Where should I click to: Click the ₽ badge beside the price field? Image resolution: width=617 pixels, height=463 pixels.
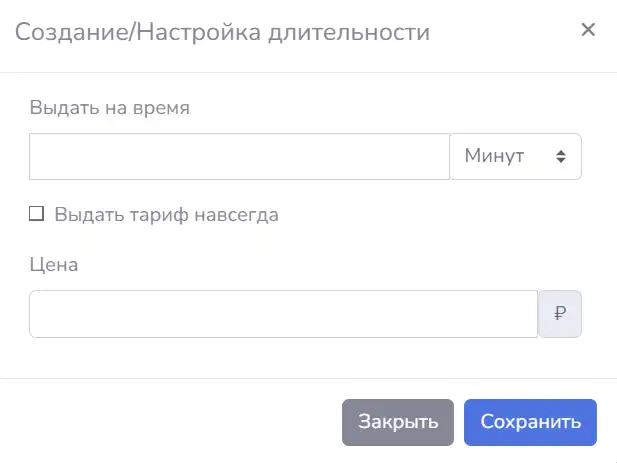coord(560,314)
